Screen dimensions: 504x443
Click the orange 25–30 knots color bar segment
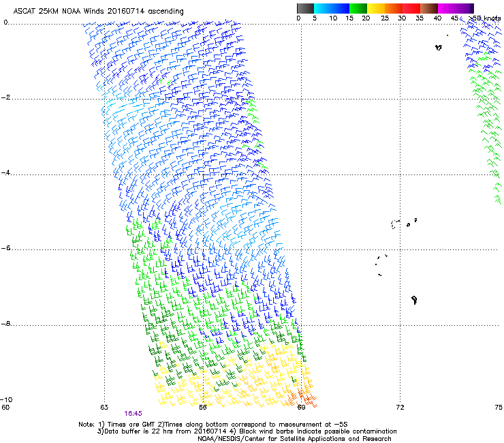click(x=394, y=8)
